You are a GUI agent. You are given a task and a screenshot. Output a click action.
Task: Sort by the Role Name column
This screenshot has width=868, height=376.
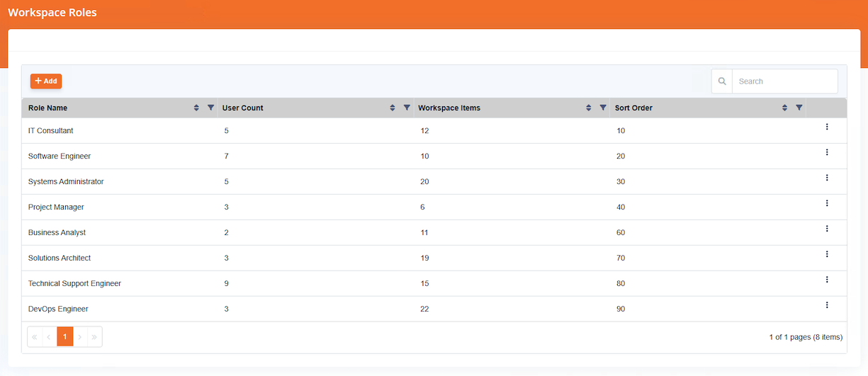point(196,108)
